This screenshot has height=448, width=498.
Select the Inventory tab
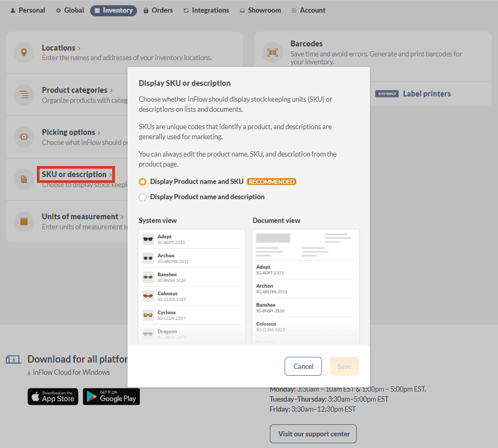point(114,11)
